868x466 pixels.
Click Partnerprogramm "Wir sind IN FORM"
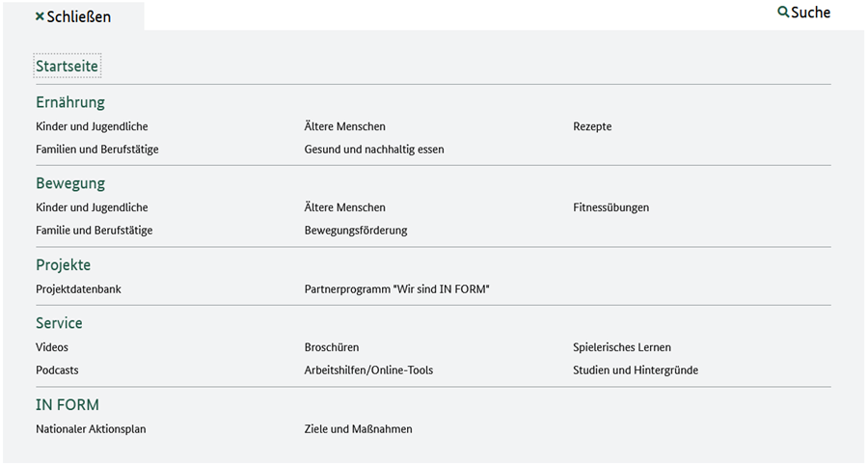tap(397, 289)
